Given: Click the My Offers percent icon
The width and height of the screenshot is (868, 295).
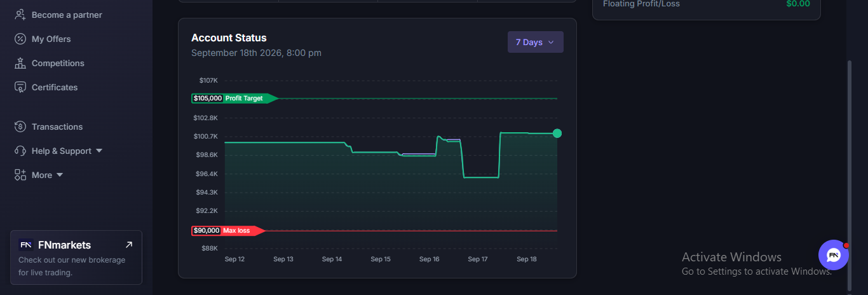Looking at the screenshot, I should 20,39.
